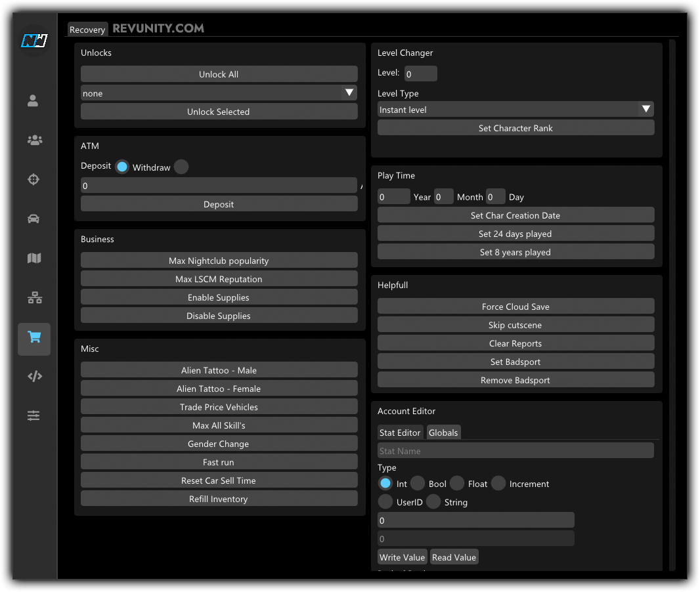Open the car vehicle sidebar icon
Screen dimensions: 700x592
pos(34,219)
